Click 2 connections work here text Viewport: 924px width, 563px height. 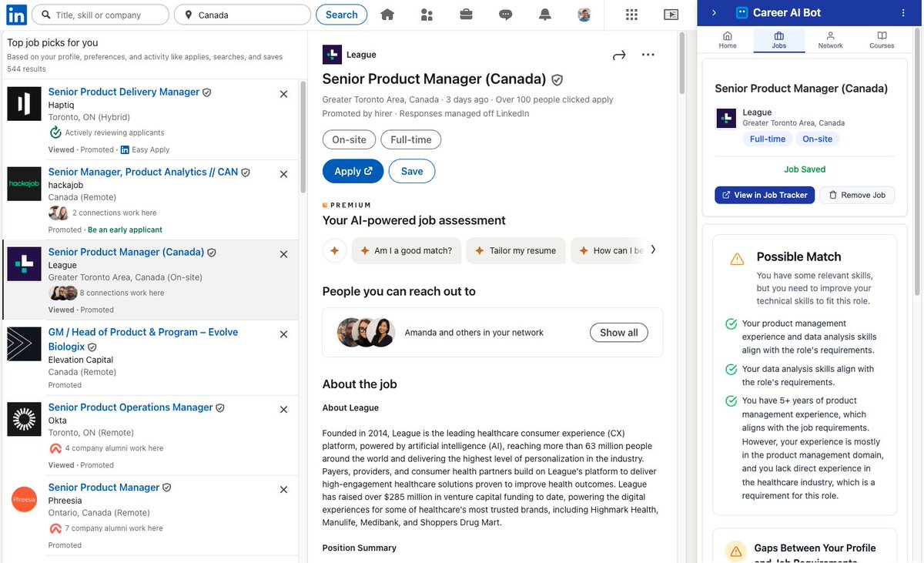tap(114, 213)
